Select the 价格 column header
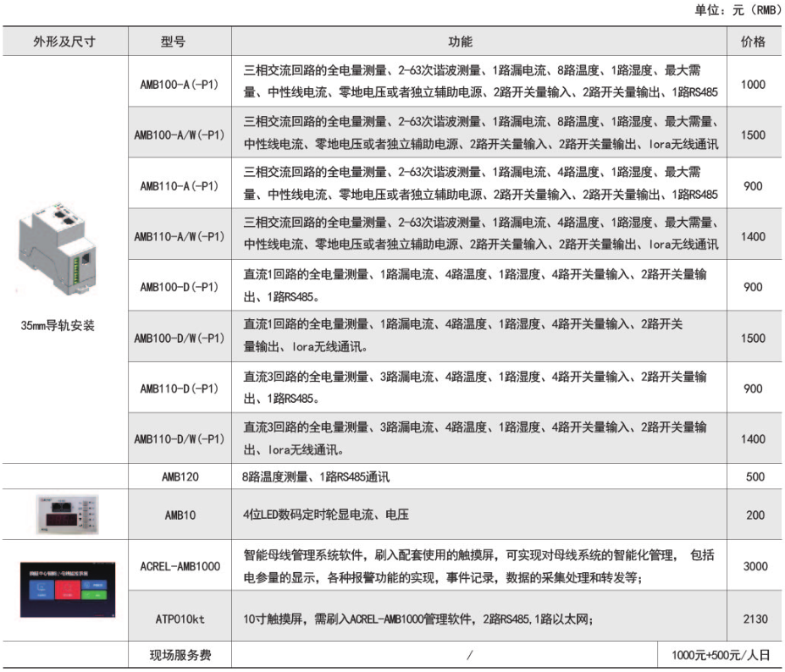Image resolution: width=785 pixels, height=672 pixels. [x=753, y=41]
